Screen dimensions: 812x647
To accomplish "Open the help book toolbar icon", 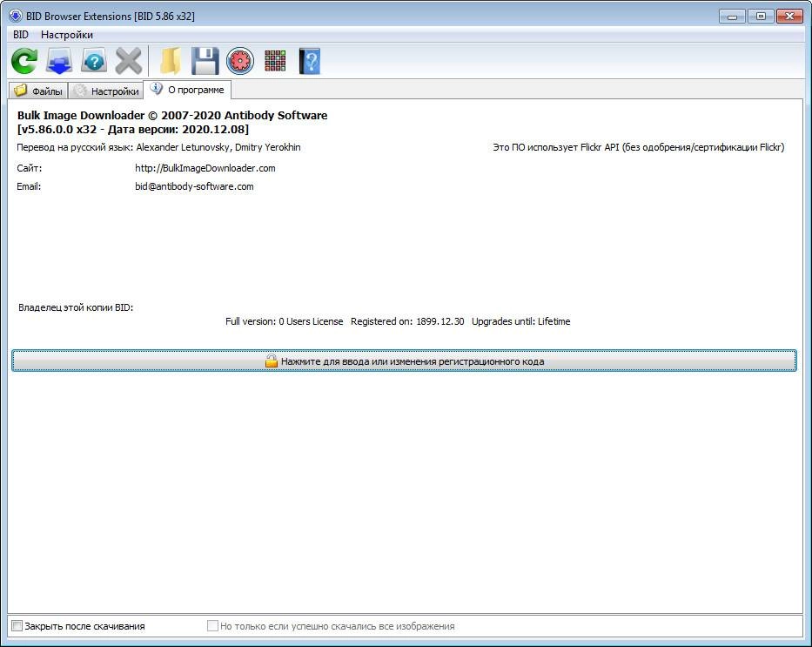I will [x=310, y=61].
